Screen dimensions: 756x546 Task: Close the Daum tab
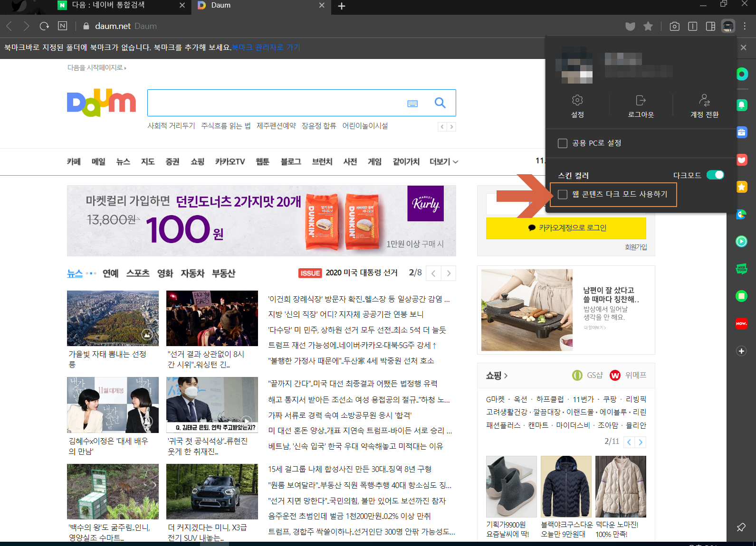click(322, 5)
